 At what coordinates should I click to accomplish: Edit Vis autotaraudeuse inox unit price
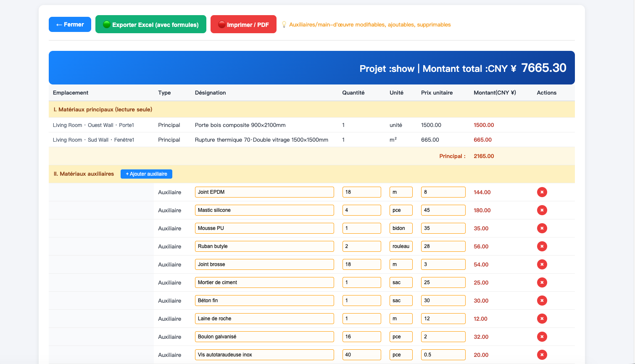tap(443, 355)
